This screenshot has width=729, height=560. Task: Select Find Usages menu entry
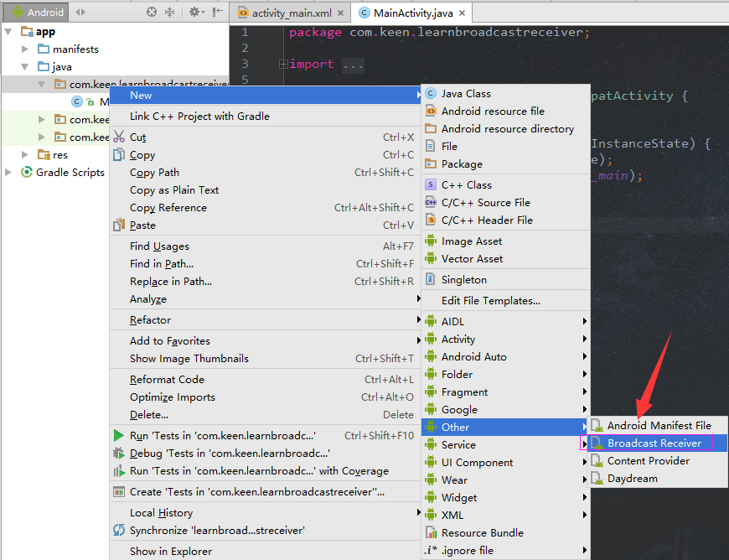(x=265, y=246)
